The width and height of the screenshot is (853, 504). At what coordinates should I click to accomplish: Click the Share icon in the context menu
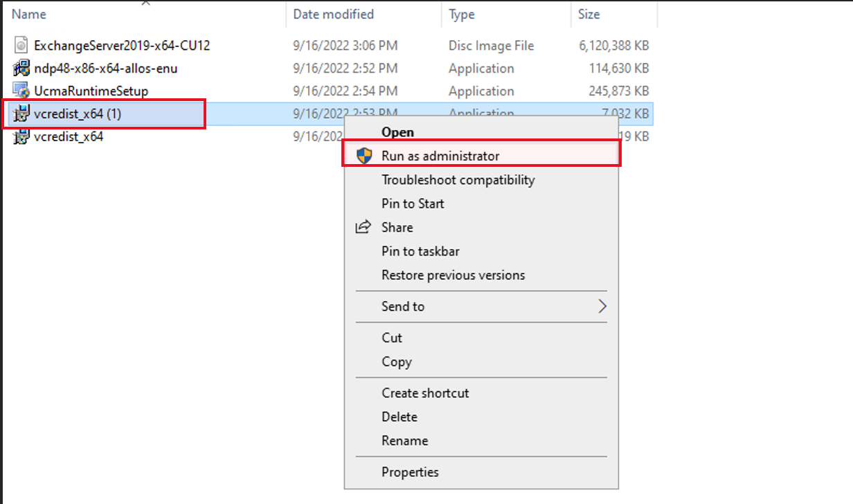click(362, 227)
